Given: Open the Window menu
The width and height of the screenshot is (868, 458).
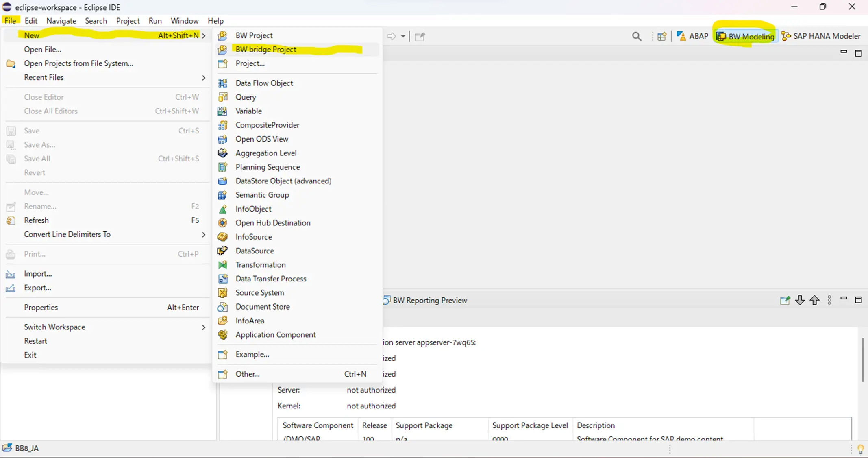Looking at the screenshot, I should 185,21.
